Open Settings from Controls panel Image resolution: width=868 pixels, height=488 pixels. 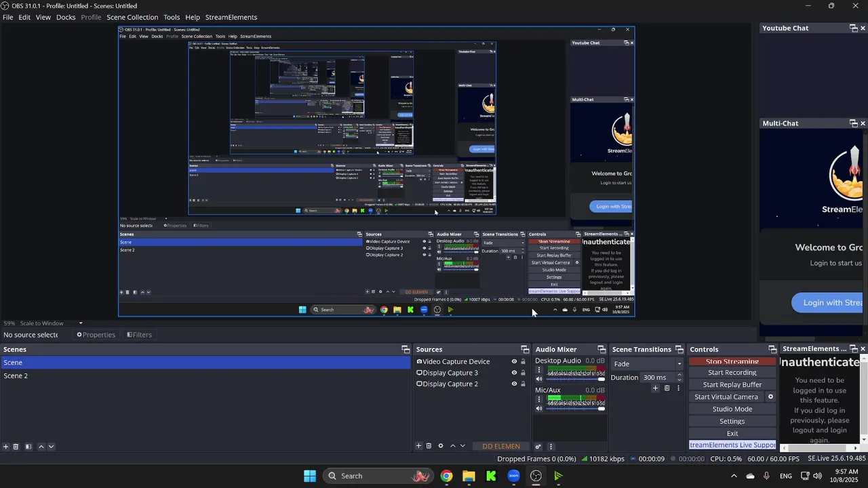pyautogui.click(x=732, y=422)
